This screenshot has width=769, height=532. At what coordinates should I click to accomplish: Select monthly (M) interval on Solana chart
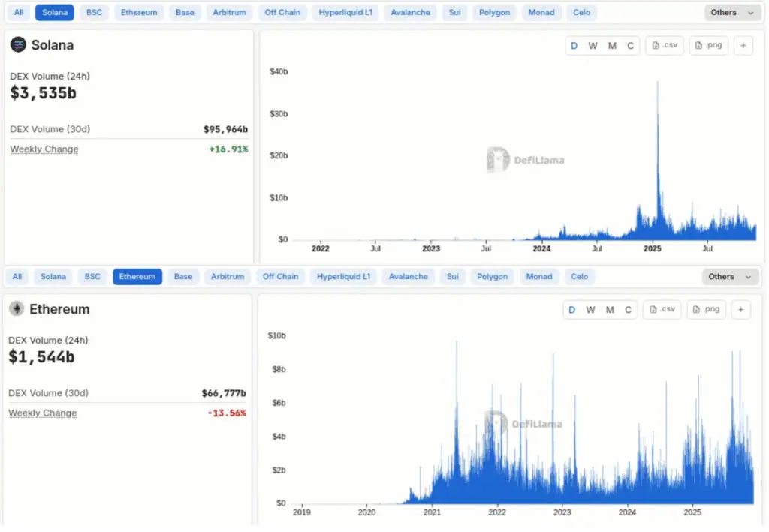(x=612, y=46)
